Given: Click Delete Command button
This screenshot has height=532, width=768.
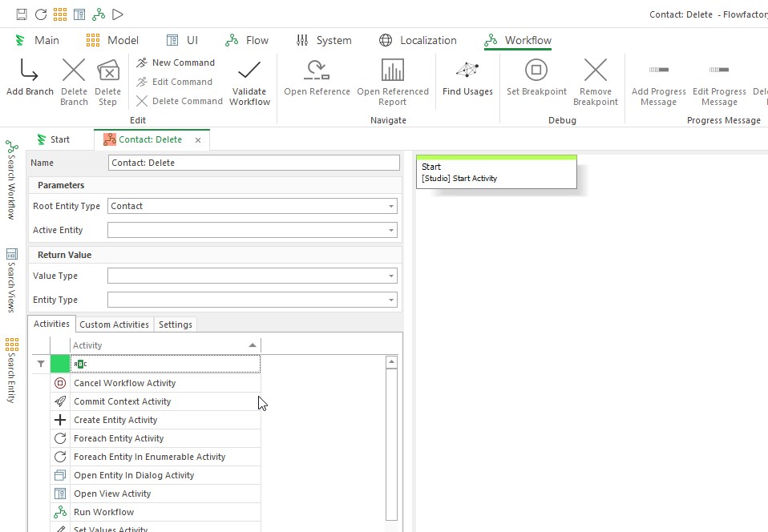Looking at the screenshot, I should pyautogui.click(x=180, y=101).
